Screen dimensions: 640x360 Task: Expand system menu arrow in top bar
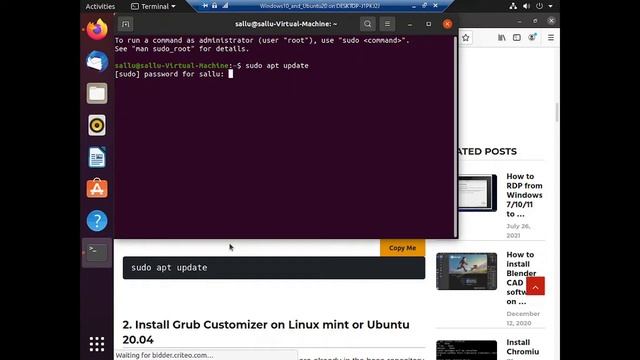click(550, 6)
